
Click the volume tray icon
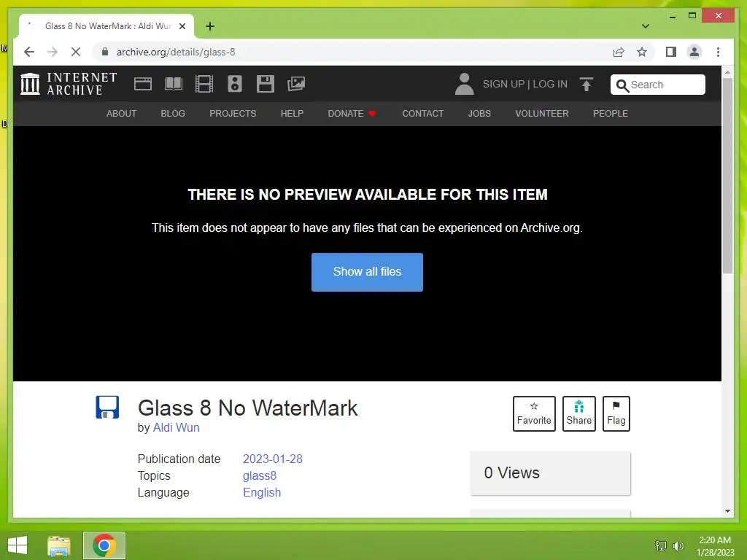[x=678, y=545]
